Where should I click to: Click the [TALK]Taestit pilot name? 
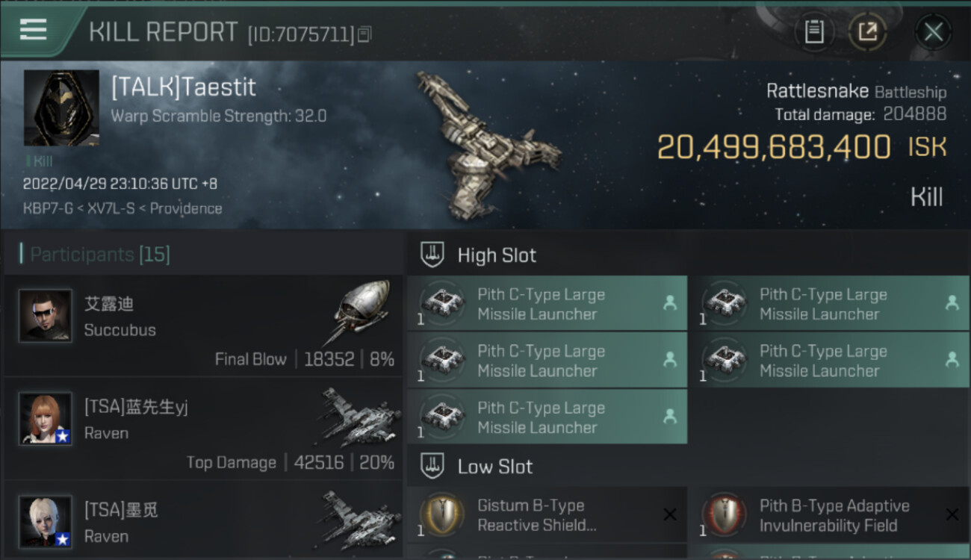(x=183, y=87)
